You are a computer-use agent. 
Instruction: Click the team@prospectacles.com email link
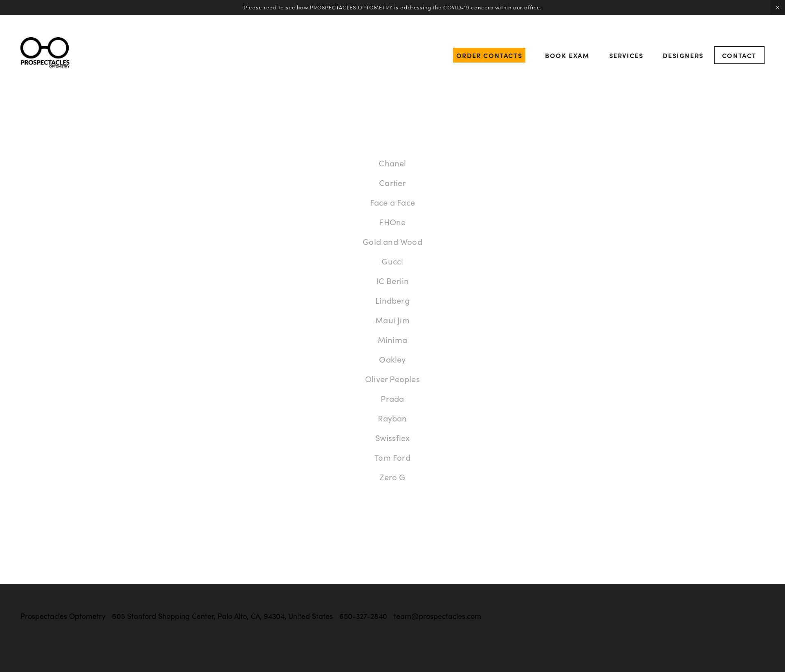pos(437,616)
